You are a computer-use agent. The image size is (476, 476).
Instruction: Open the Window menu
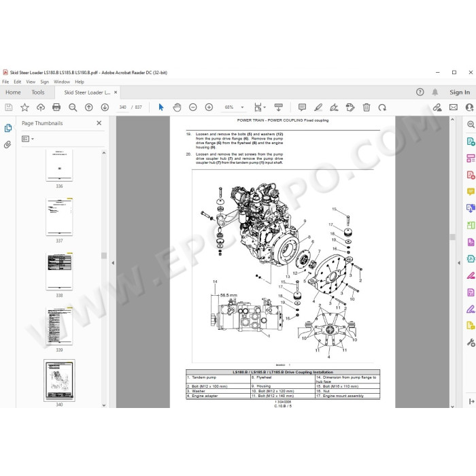click(x=62, y=82)
